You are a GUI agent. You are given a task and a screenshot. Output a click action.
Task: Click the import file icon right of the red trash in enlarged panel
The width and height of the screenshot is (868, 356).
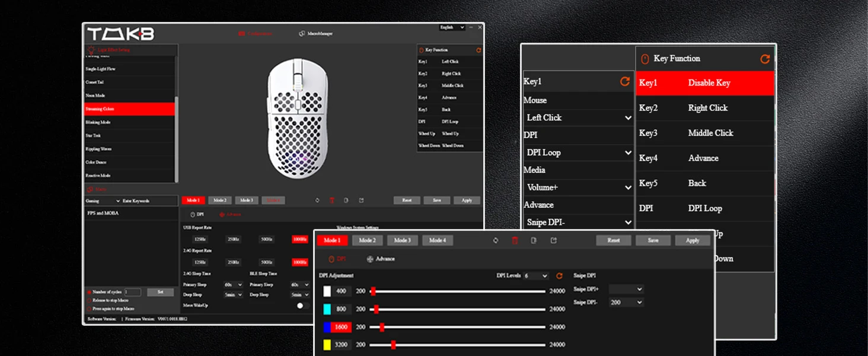pos(534,240)
